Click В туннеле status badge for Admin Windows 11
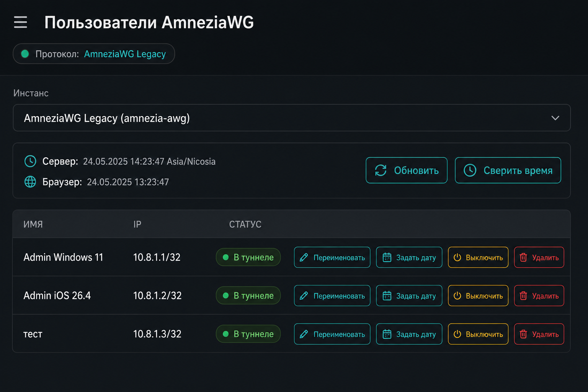This screenshot has width=588, height=392. click(x=248, y=257)
